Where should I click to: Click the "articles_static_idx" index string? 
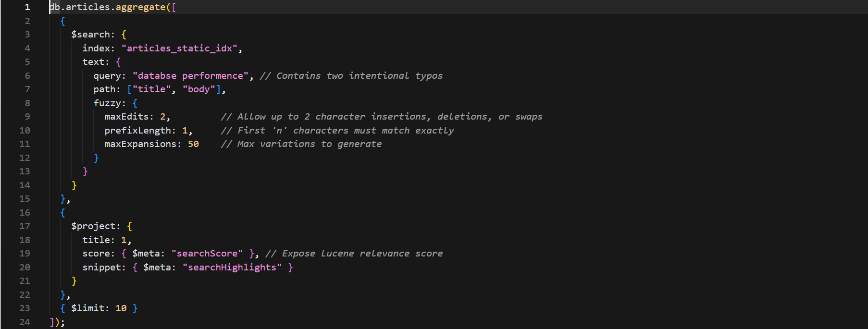point(180,49)
